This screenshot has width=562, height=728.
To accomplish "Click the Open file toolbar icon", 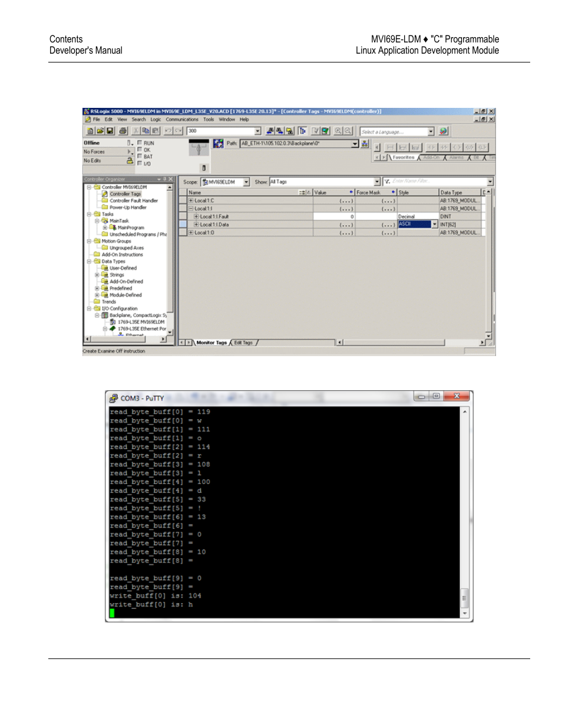I will click(x=100, y=131).
